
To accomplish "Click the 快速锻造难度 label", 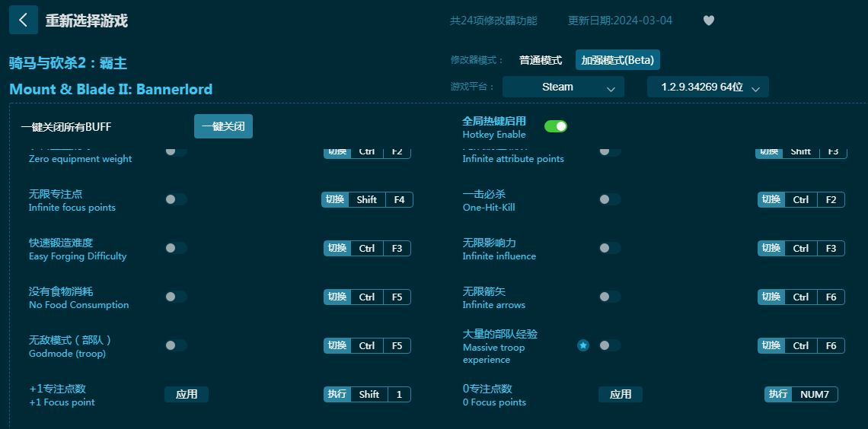I will (x=61, y=243).
